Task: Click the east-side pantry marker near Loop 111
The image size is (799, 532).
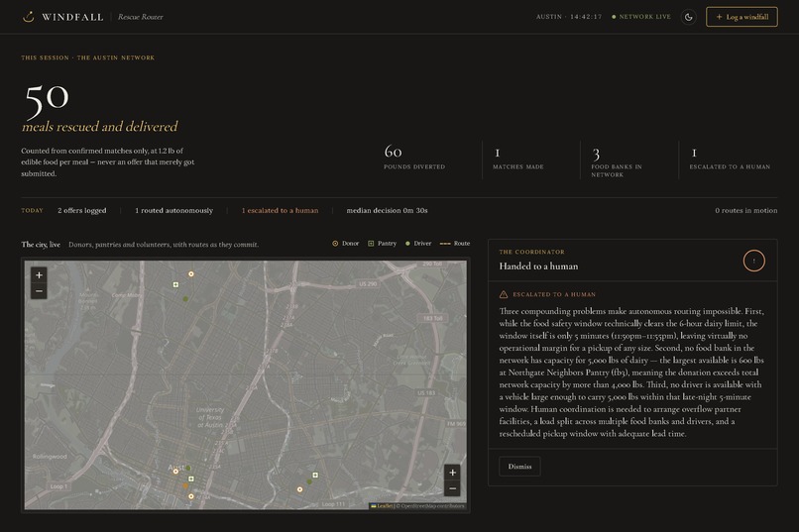Action: click(315, 475)
